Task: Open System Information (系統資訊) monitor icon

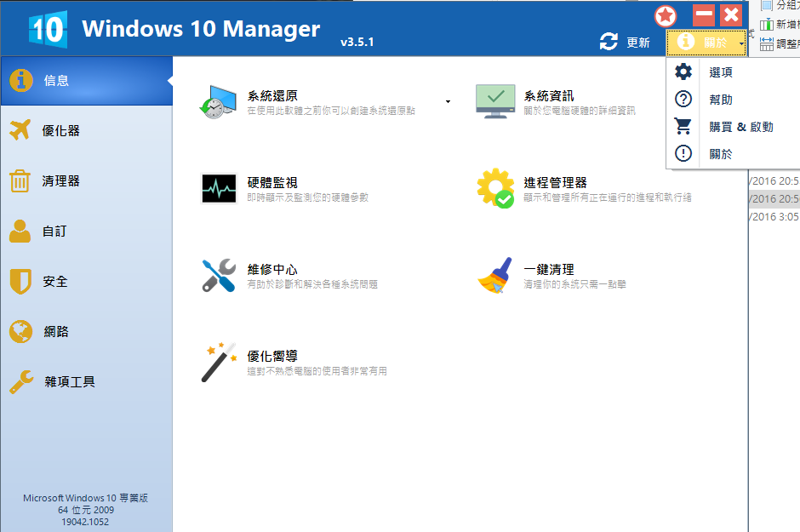Action: [x=495, y=102]
